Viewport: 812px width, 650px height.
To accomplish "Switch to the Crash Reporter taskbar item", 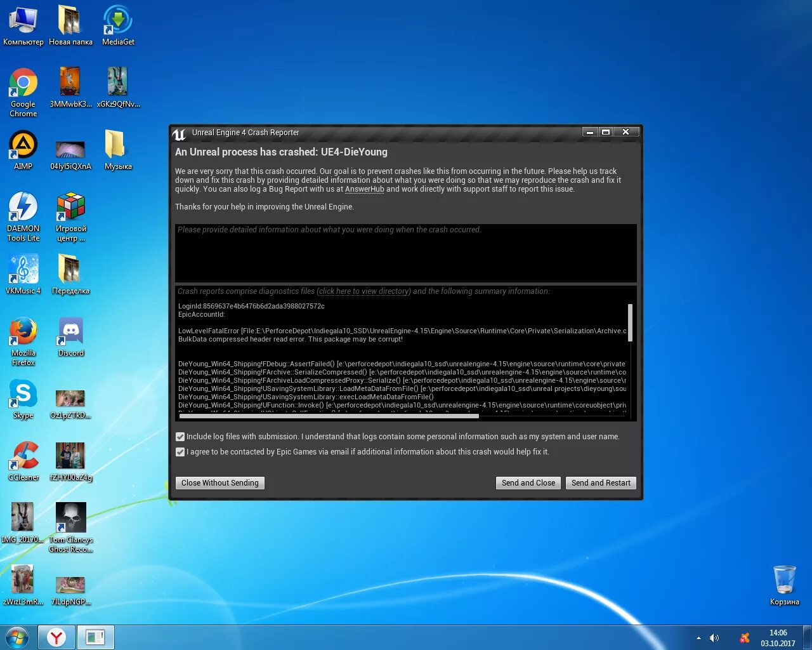I will (x=95, y=637).
